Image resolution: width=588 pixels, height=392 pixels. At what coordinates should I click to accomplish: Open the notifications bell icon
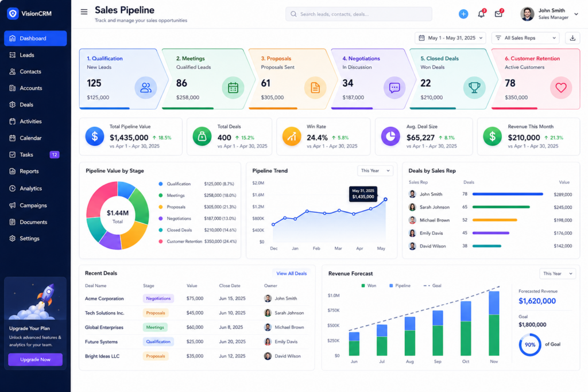(x=481, y=14)
